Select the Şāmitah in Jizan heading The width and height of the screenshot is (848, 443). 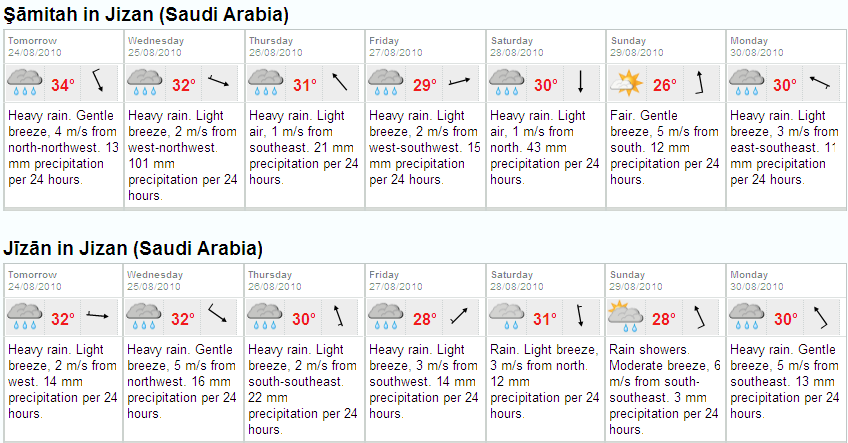click(146, 14)
